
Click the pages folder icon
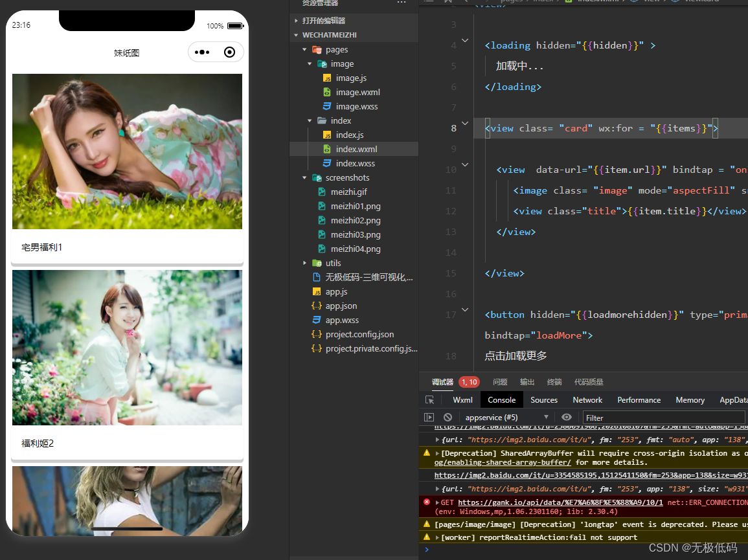[317, 49]
